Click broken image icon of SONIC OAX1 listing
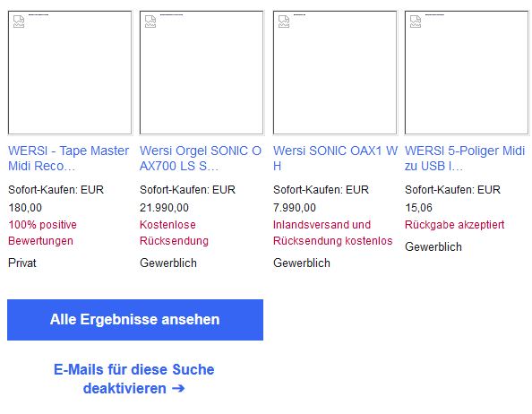Screen dimensions: 532x414 point(284,22)
